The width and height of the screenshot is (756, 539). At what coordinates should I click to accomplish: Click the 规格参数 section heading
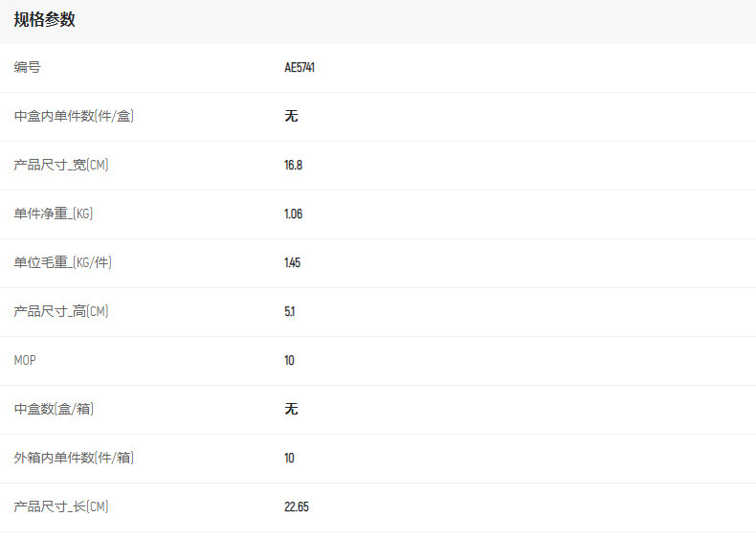(45, 20)
